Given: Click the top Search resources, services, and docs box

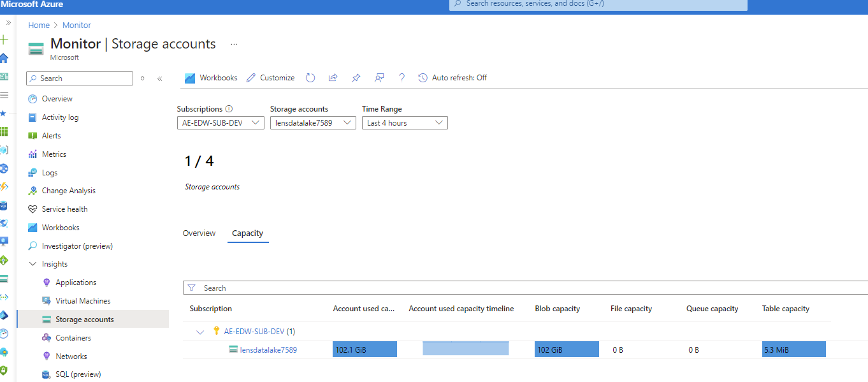Looking at the screenshot, I should pos(598,4).
